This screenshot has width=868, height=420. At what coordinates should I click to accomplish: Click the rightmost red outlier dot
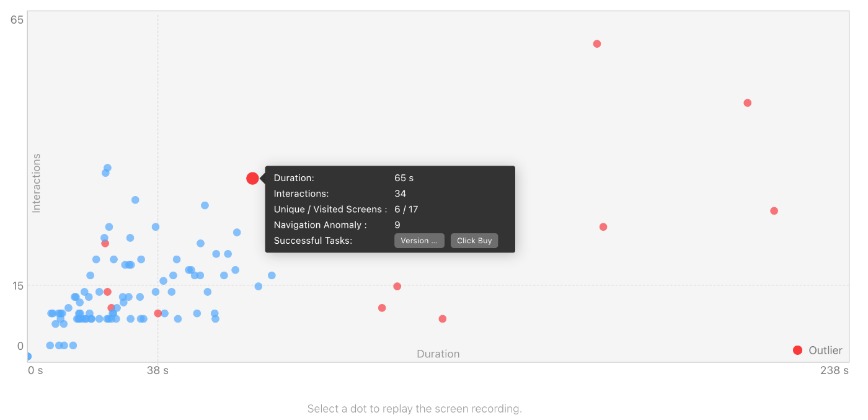(x=774, y=211)
